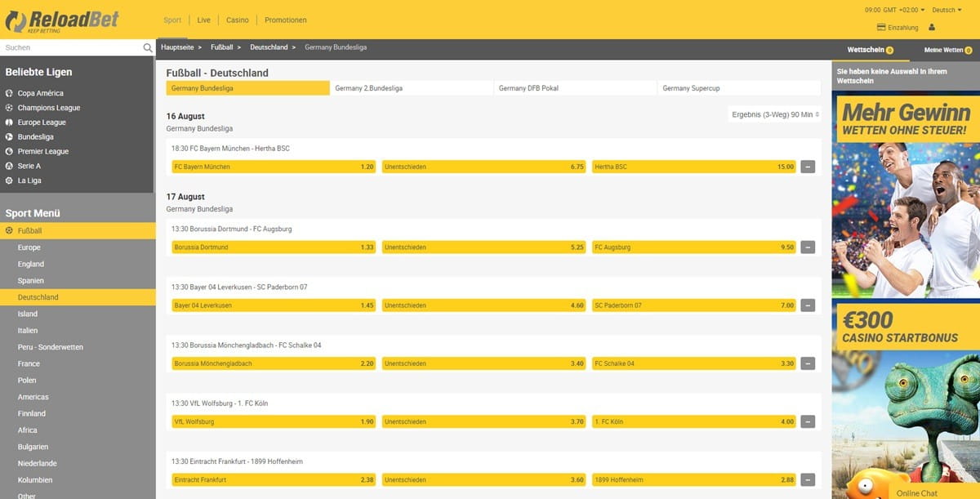980x499 pixels.
Task: Go to Hauptseite in the breadcrumb
Action: 178,47
